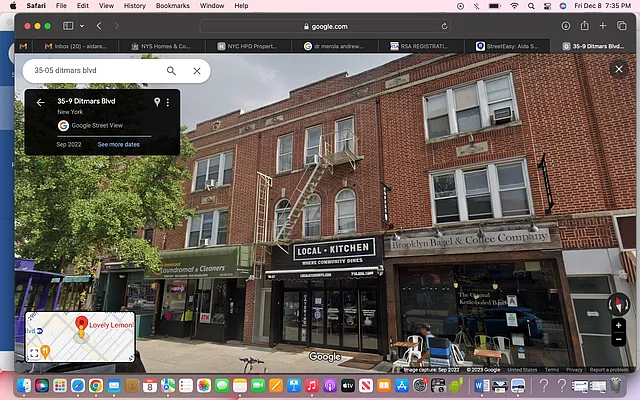Click the location pin icon in address panel
This screenshot has height=400, width=640.
(x=156, y=102)
